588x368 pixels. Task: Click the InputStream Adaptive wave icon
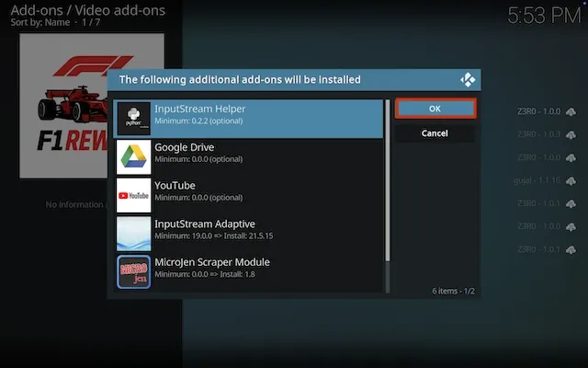134,234
